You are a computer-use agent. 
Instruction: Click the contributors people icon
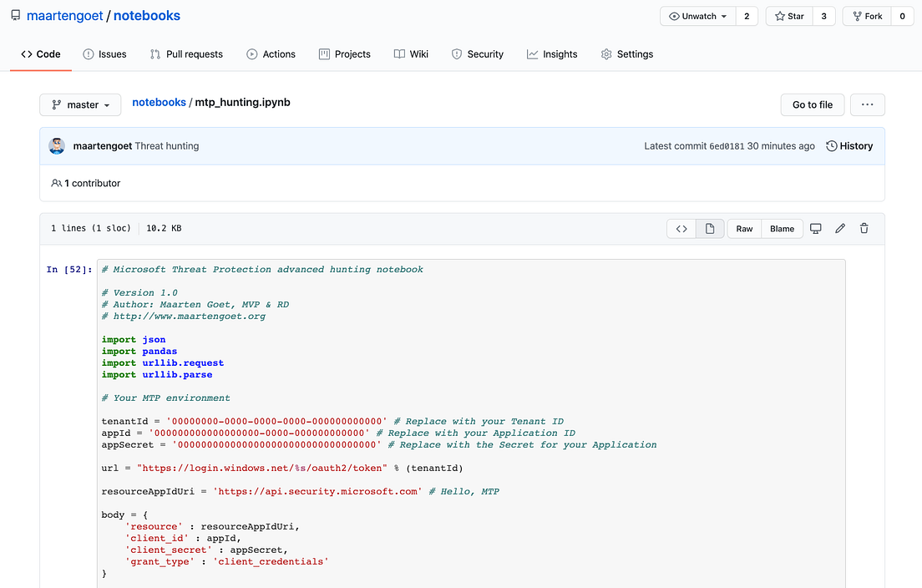56,183
